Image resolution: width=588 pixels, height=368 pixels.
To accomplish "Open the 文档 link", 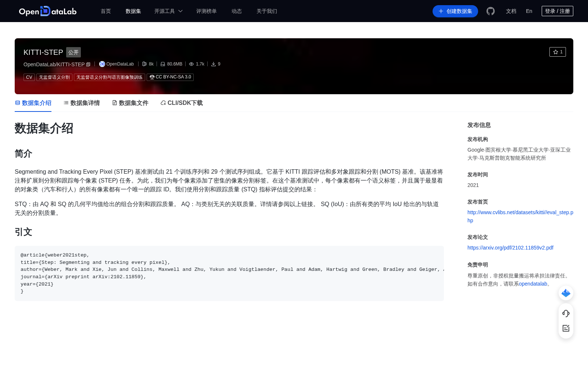I will 511,11.
